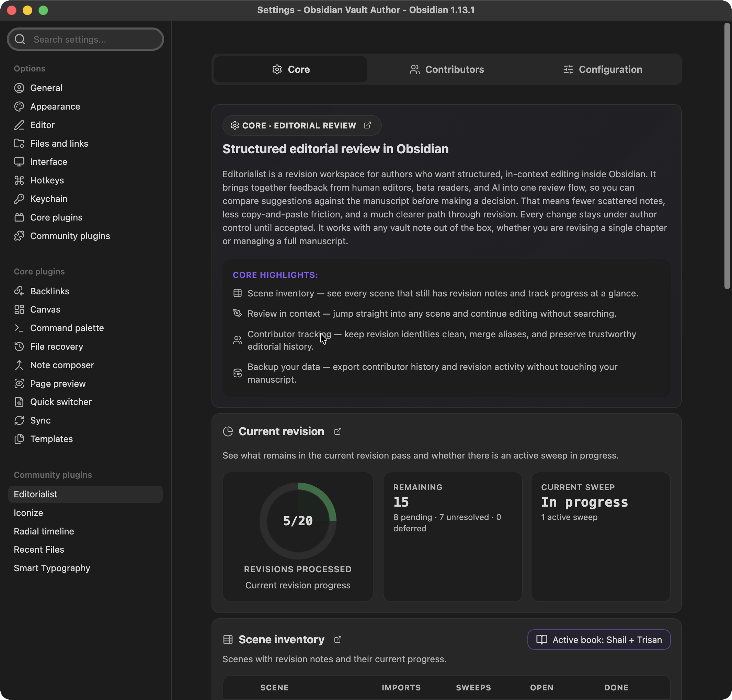Screen dimensions: 732x700
Task: Click the Scene inventory table heading icon
Action: [x=228, y=640]
